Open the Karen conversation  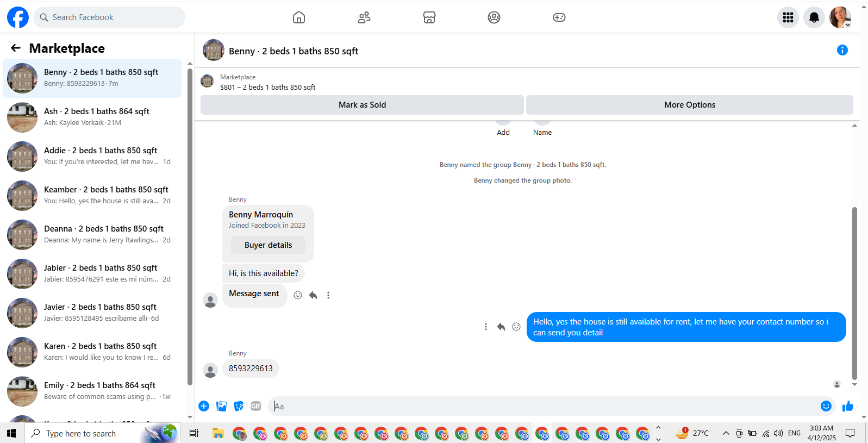click(92, 352)
